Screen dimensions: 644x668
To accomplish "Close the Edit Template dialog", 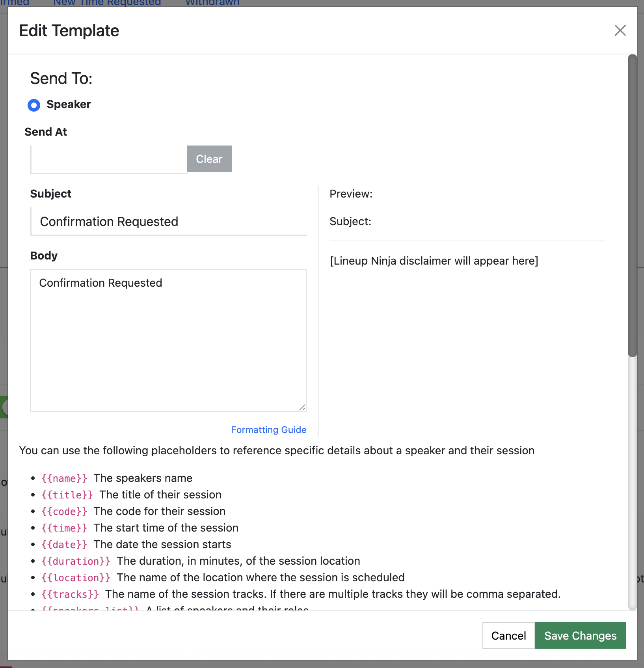I will click(620, 30).
